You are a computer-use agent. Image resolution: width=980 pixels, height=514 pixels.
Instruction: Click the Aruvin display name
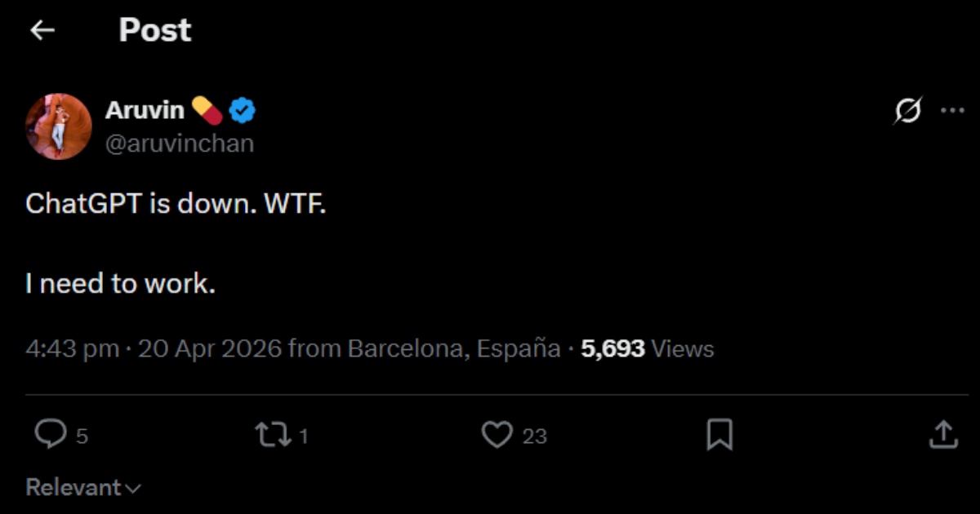tap(145, 110)
